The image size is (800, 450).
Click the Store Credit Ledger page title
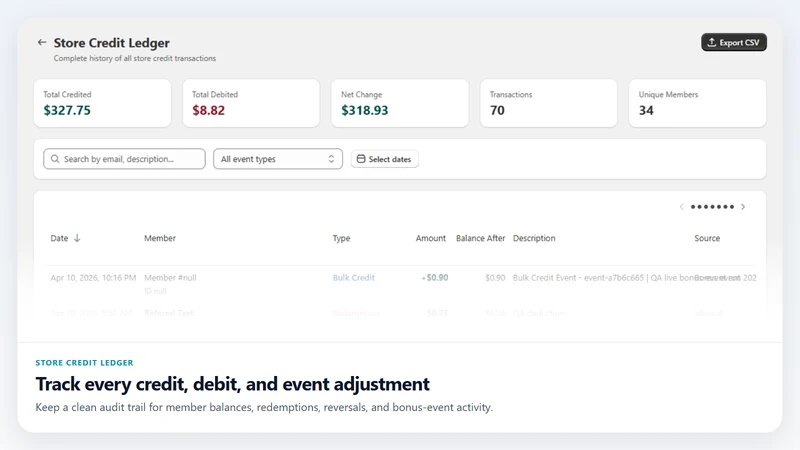(112, 43)
